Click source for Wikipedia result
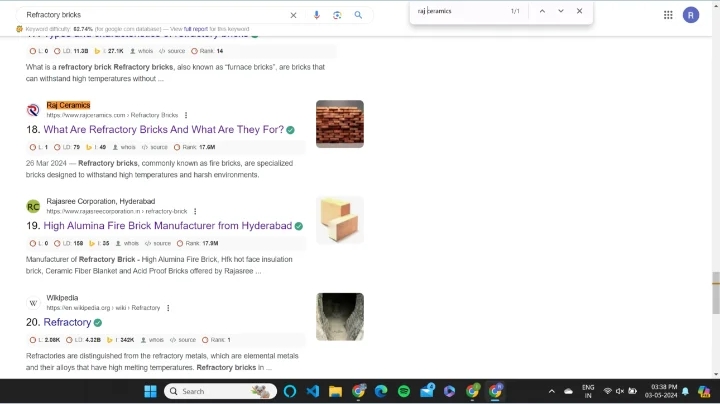Screen dimensions: 720x404 [x=183, y=340]
